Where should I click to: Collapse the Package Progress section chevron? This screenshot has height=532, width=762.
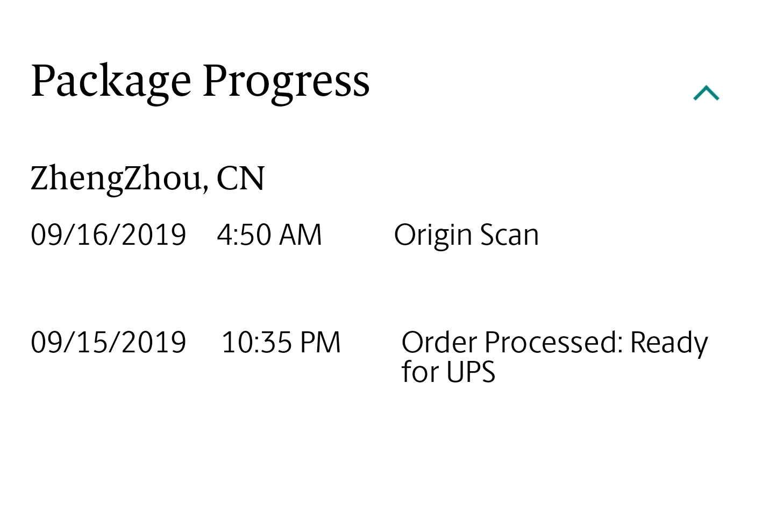click(706, 93)
